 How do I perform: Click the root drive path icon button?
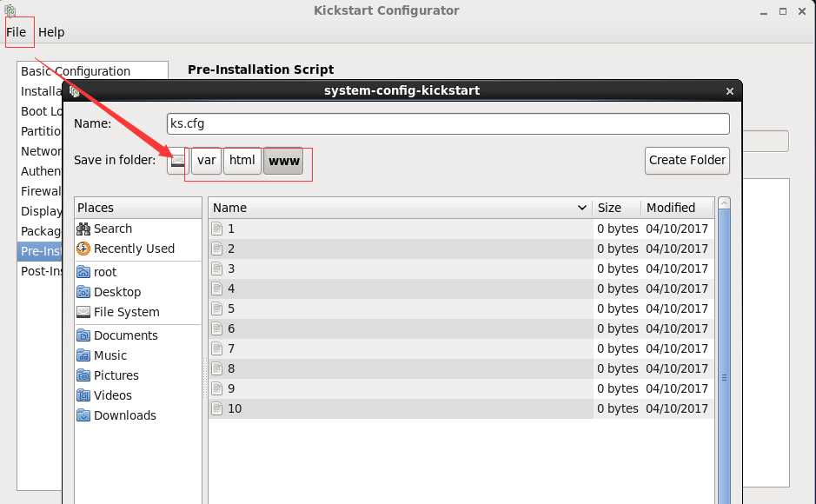[178, 161]
